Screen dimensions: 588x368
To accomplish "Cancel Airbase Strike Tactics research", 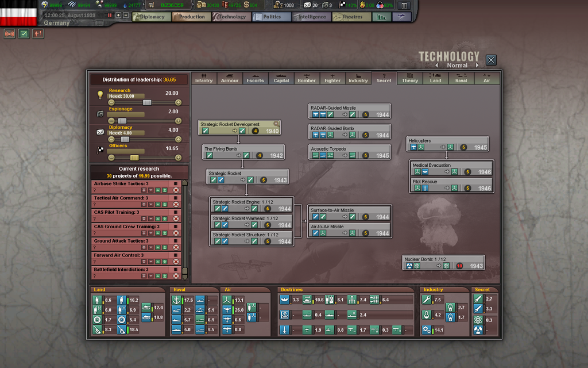I will point(176,190).
